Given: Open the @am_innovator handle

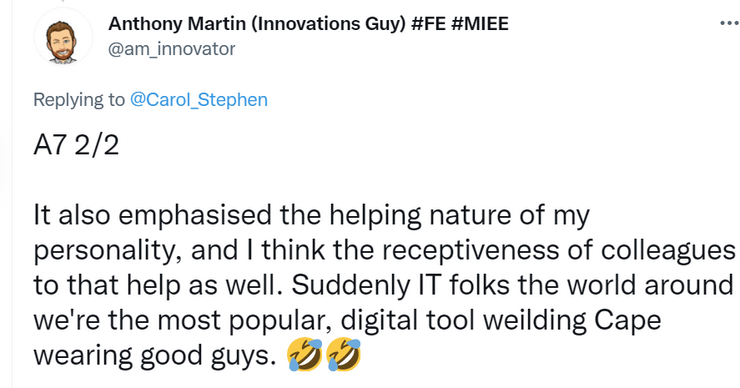Looking at the screenshot, I should (172, 49).
